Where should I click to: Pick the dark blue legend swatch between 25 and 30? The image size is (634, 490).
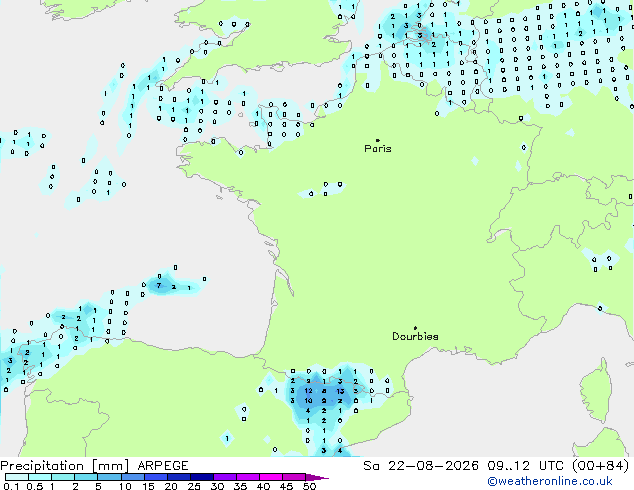pos(202,477)
